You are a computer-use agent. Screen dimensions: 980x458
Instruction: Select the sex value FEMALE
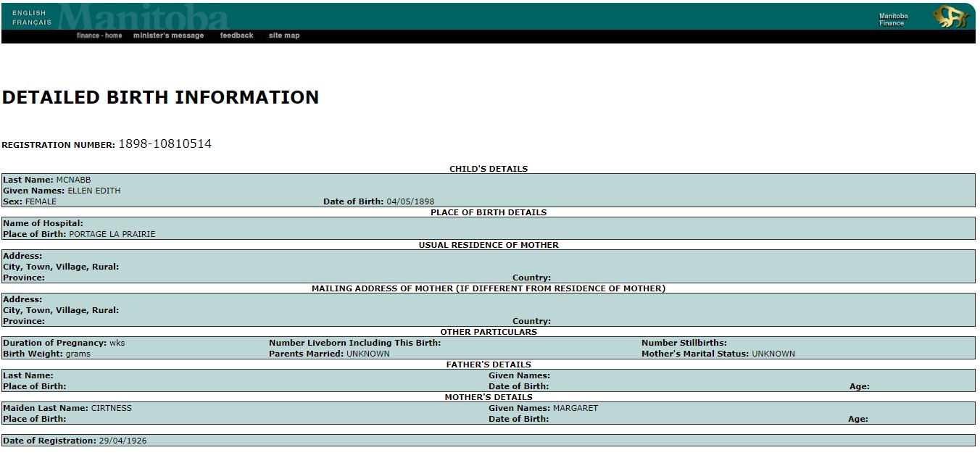(x=41, y=201)
